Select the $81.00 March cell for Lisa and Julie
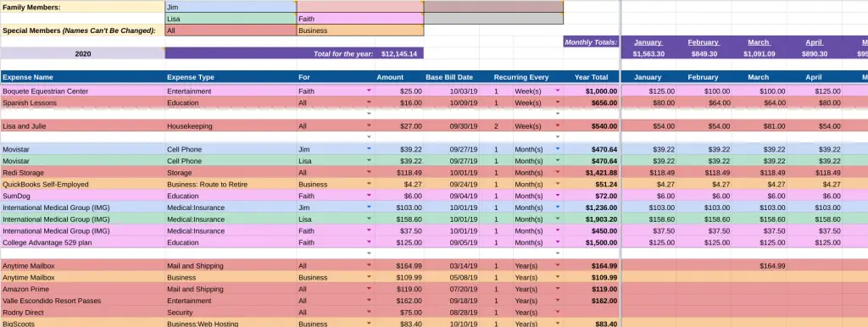The width and height of the screenshot is (868, 327). [759, 126]
